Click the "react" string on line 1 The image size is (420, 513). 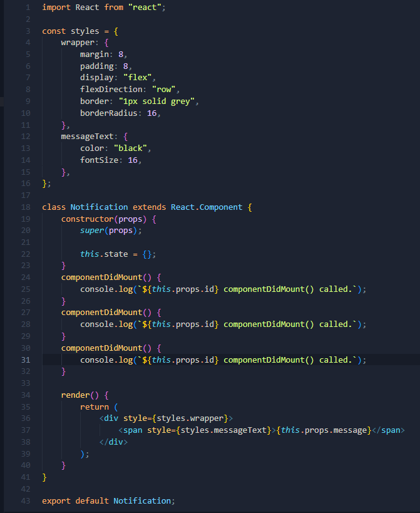(145, 7)
